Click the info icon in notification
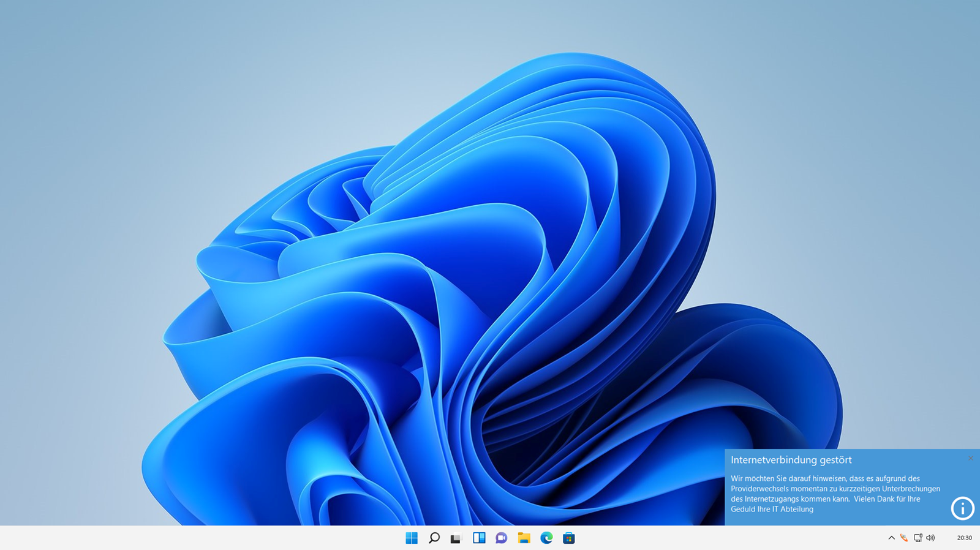980x550 pixels. (962, 508)
